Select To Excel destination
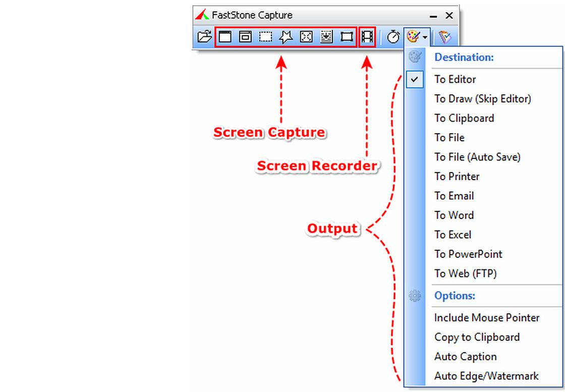Image resolution: width=565 pixels, height=392 pixels. click(483, 235)
